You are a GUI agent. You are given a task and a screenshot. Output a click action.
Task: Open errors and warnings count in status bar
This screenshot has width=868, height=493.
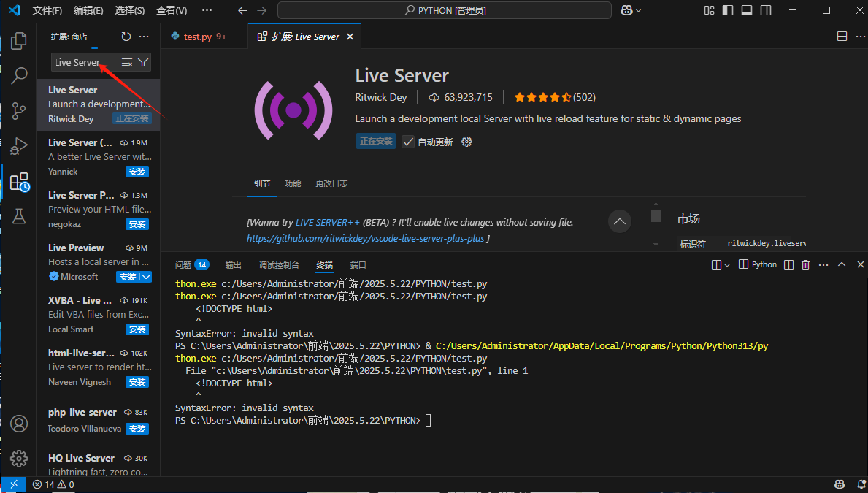[53, 485]
